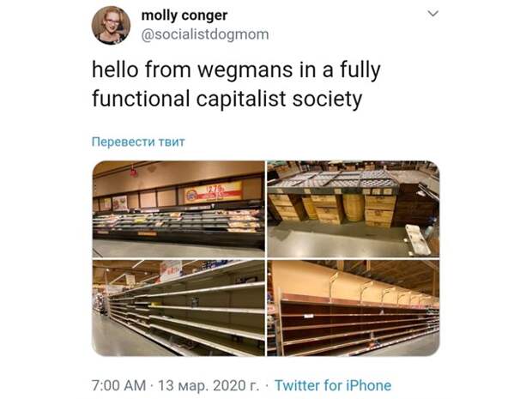Open the refrigerated case photo
Screen dimensions: 532x399
click(x=178, y=209)
